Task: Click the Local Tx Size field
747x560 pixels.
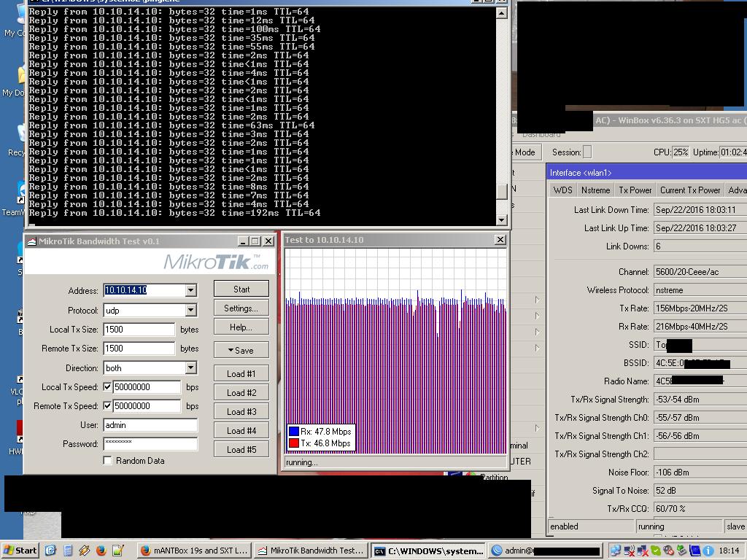Action: pos(139,329)
